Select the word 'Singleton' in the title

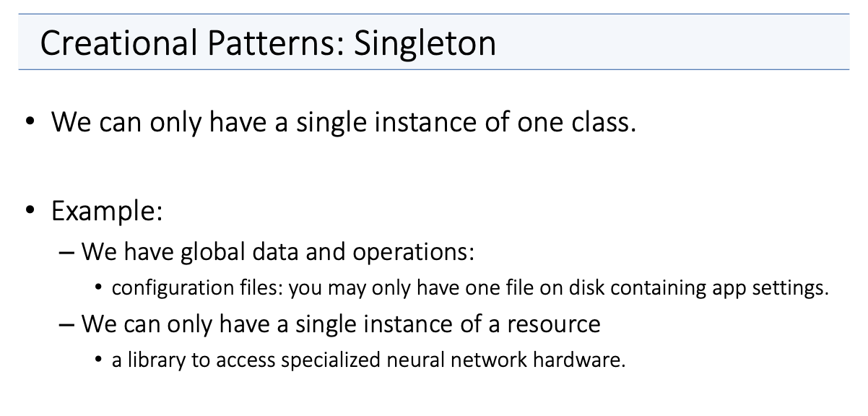(425, 43)
